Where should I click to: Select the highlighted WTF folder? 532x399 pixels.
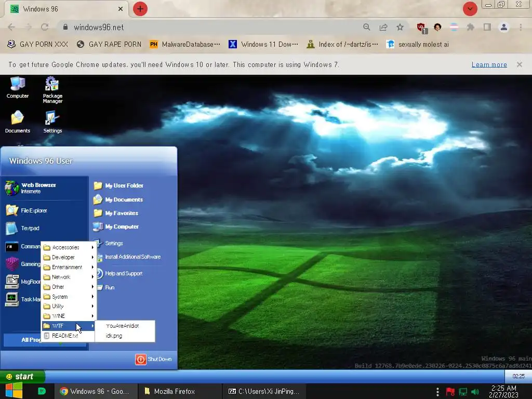coord(68,326)
